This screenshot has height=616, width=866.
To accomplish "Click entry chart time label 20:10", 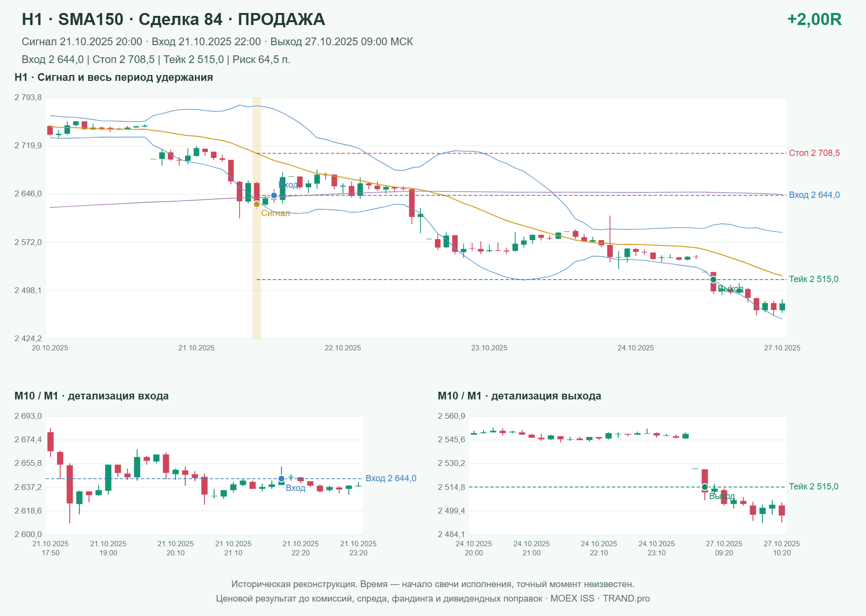I will 176,553.
